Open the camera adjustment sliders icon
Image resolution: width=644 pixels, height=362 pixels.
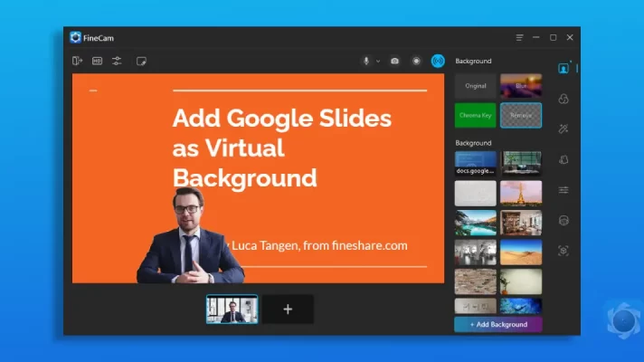coord(117,61)
